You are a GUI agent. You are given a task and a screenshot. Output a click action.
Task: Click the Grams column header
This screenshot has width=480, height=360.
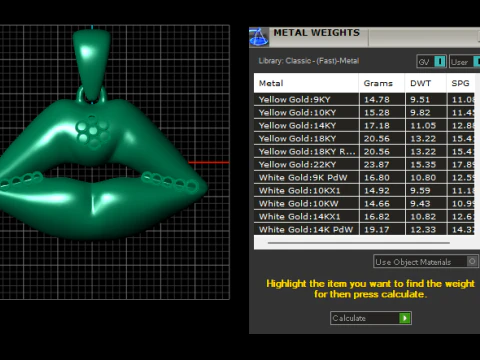pyautogui.click(x=382, y=83)
